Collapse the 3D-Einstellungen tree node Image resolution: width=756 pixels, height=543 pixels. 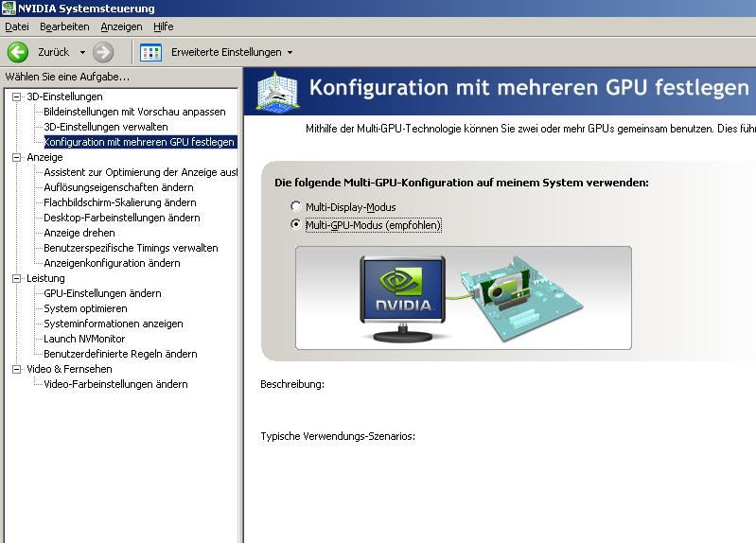[x=17, y=96]
